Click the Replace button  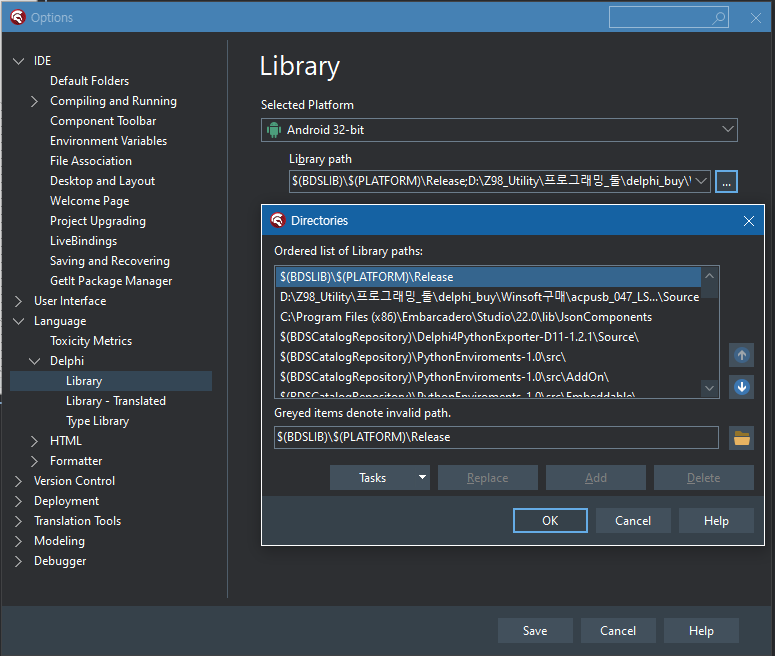click(x=487, y=478)
